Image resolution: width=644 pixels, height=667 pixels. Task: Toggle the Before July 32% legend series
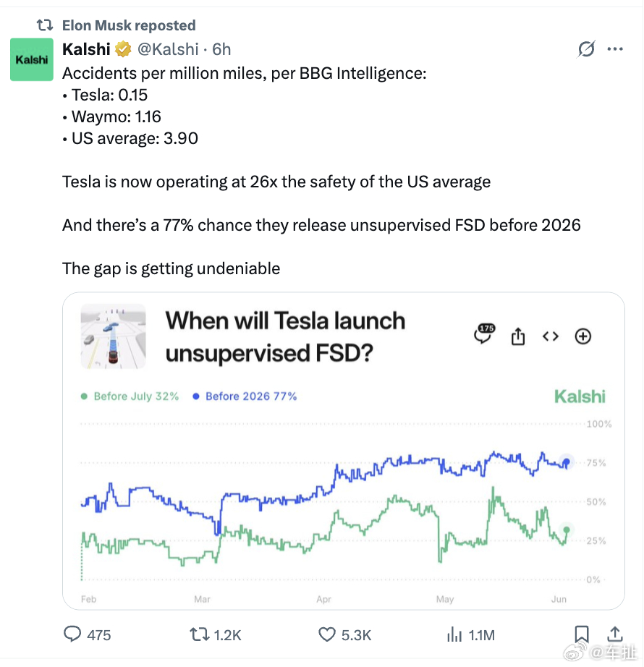click(130, 396)
